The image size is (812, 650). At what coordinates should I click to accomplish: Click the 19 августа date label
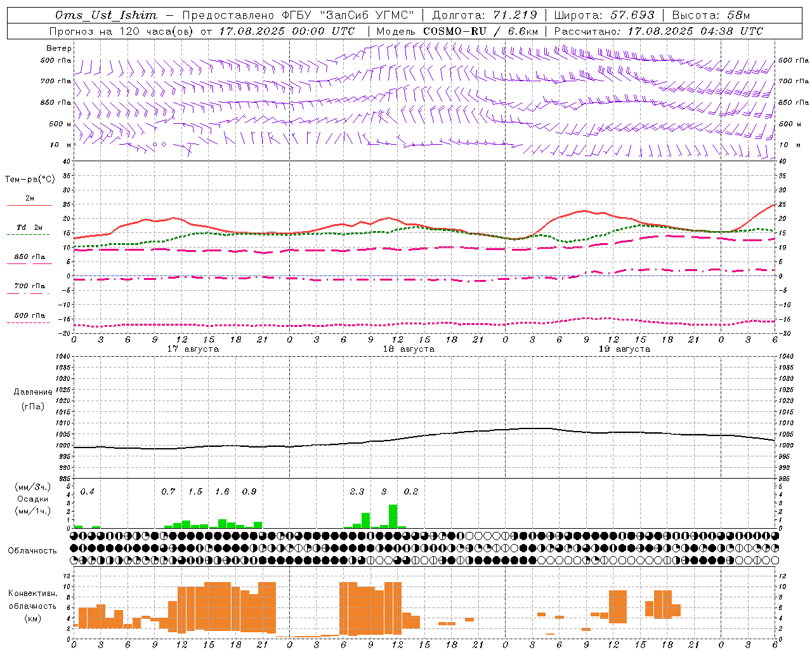[x=624, y=349]
